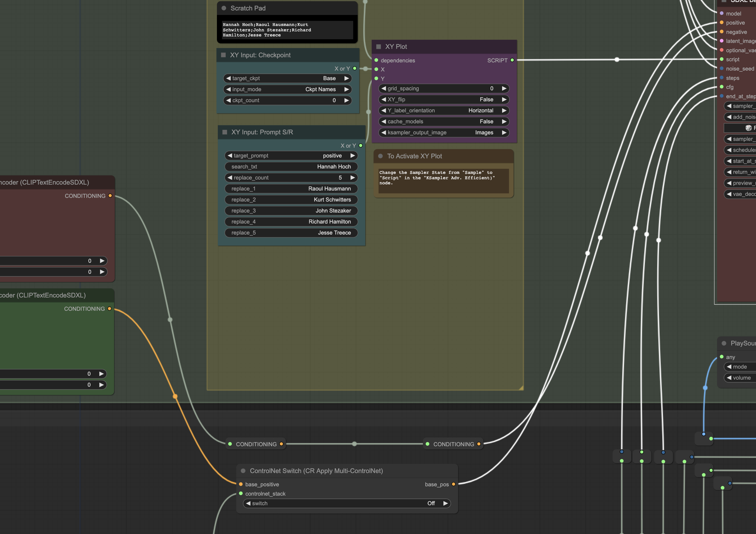Decrease grid_spacing with left arrow

coord(384,89)
